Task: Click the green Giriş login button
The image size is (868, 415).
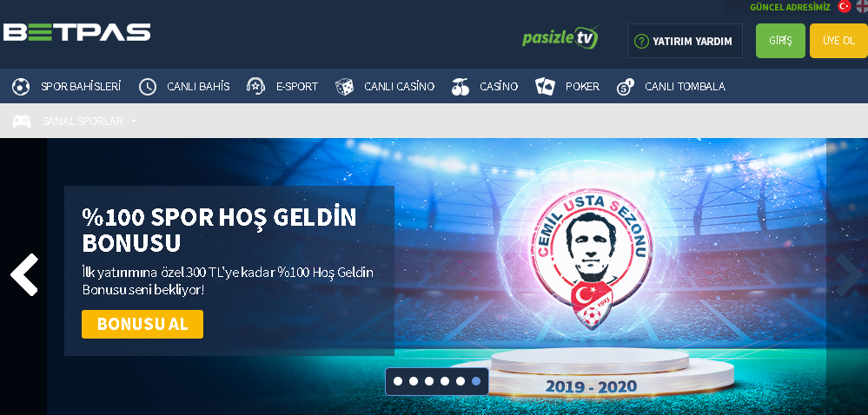Action: 780,41
